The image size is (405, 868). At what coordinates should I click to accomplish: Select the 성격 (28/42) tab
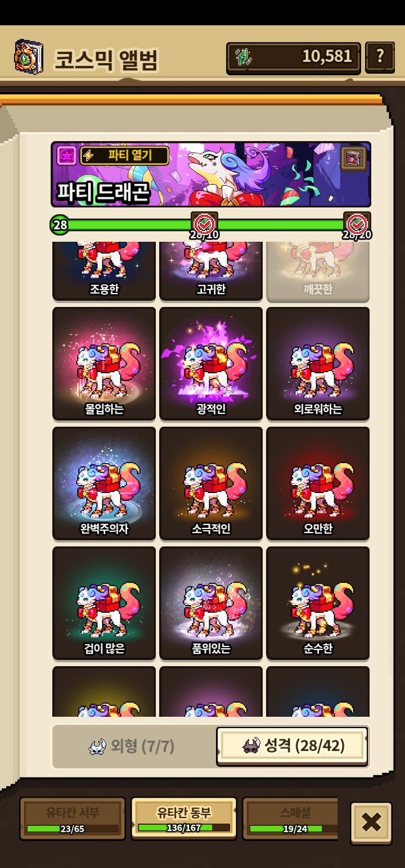pos(293,746)
